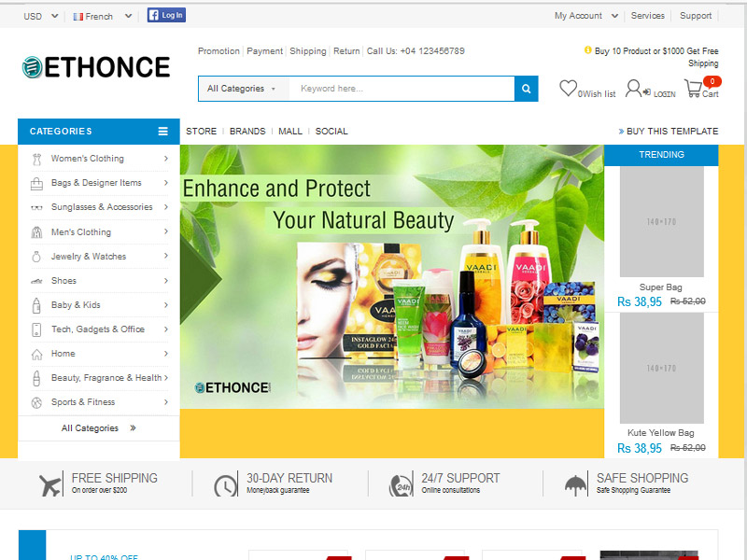747x560 pixels.
Task: Click the Sports & Fitness ball icon
Action: (36, 403)
